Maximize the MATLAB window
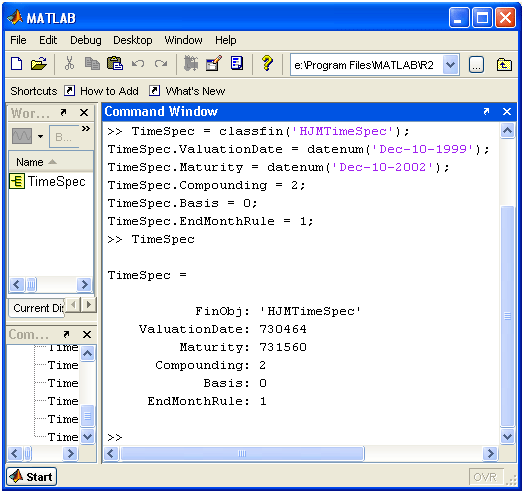This screenshot has width=524, height=493. click(482, 17)
